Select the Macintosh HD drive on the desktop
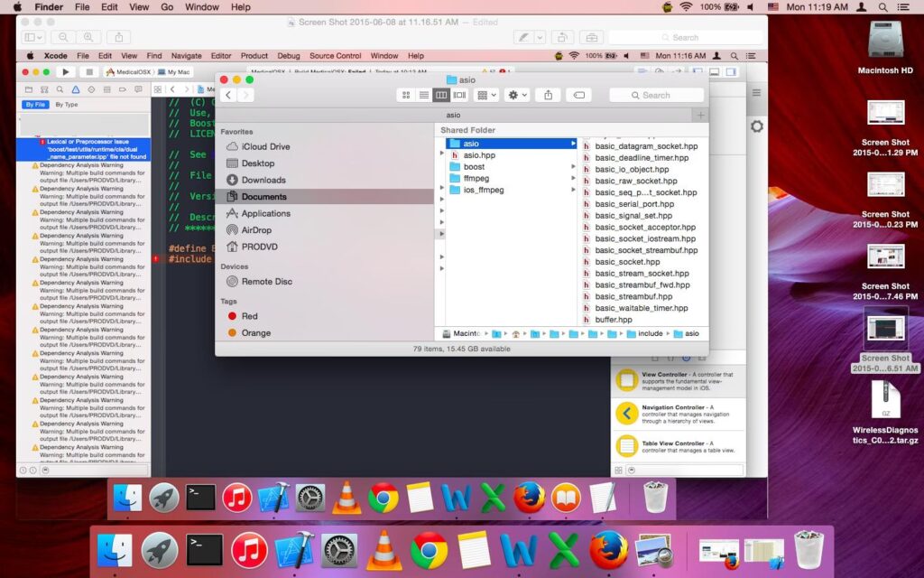 click(885, 46)
